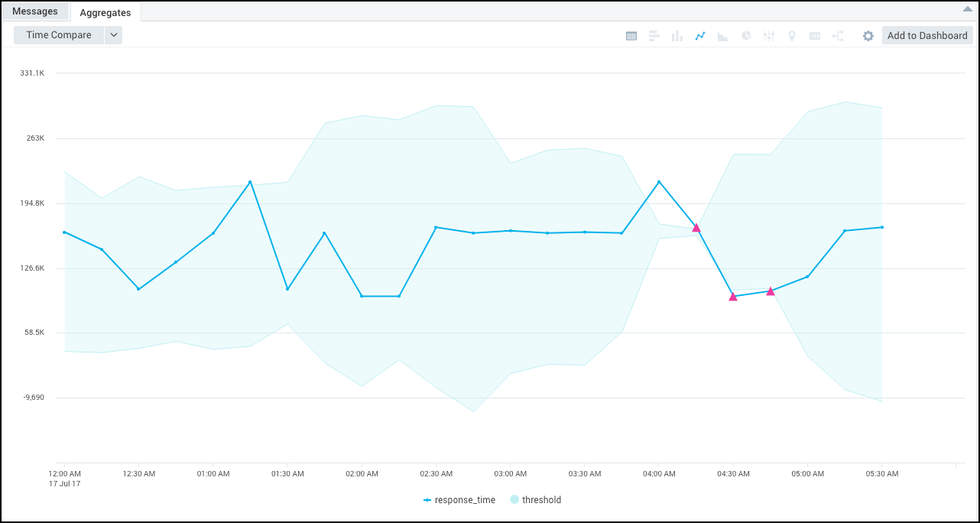Toggle response_time series in legend
This screenshot has height=523, width=980.
[x=459, y=500]
